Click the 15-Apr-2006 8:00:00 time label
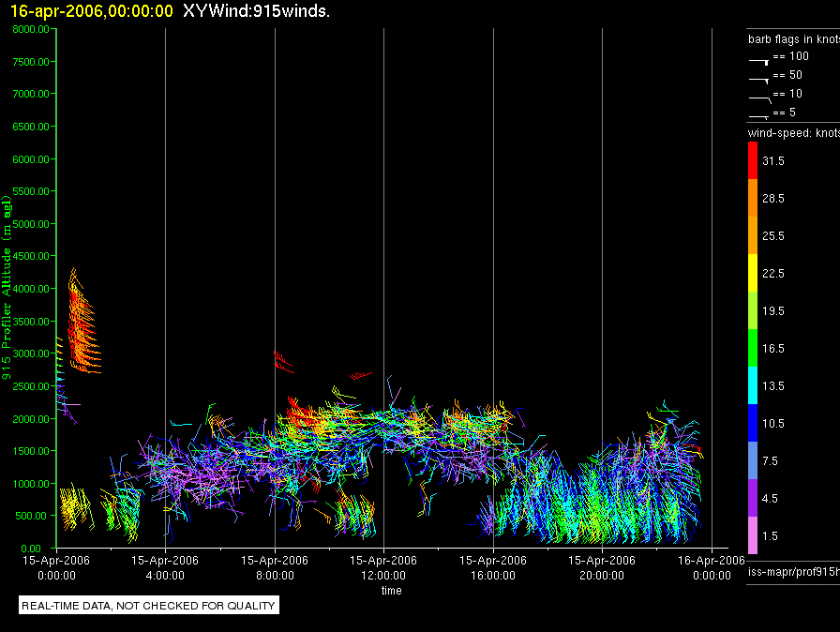 (x=275, y=567)
